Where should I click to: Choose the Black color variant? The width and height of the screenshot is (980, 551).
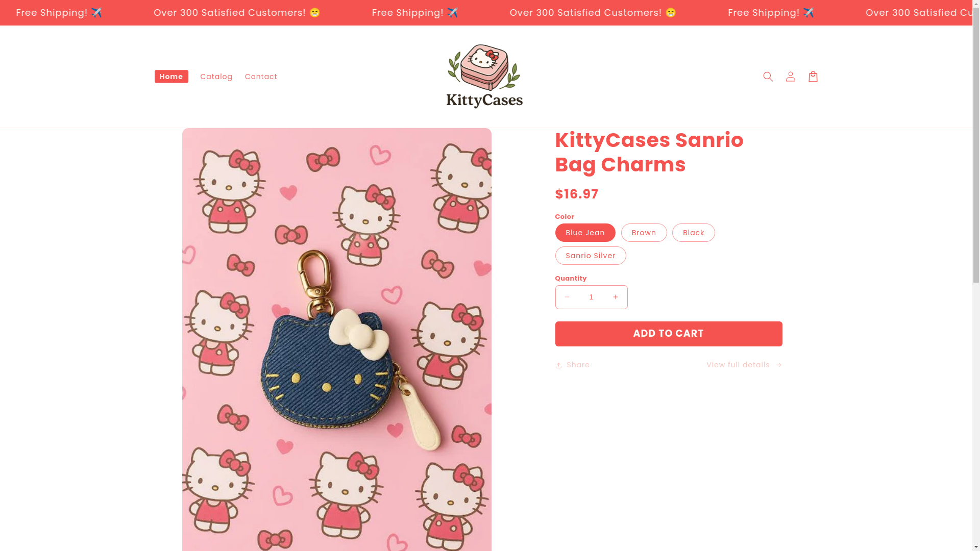(693, 233)
